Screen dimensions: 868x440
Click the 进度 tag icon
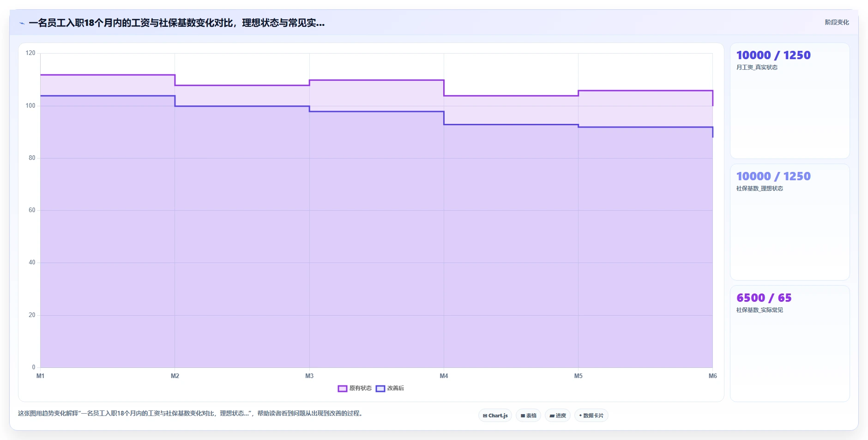click(x=552, y=416)
